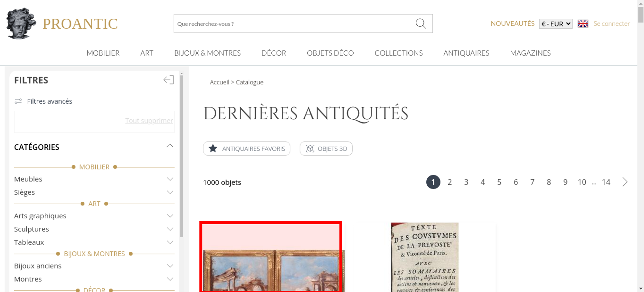The image size is (644, 292).
Task: Click the search input field
Action: [x=293, y=24]
